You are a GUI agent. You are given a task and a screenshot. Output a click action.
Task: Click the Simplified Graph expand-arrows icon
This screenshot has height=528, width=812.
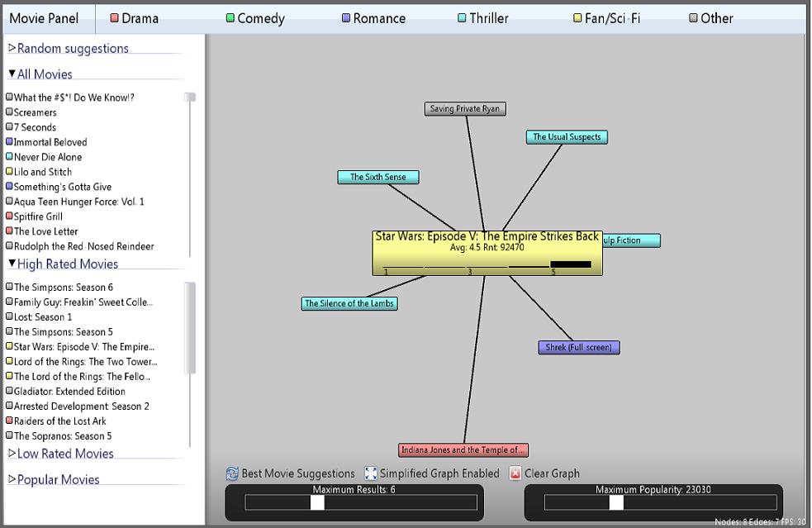371,473
